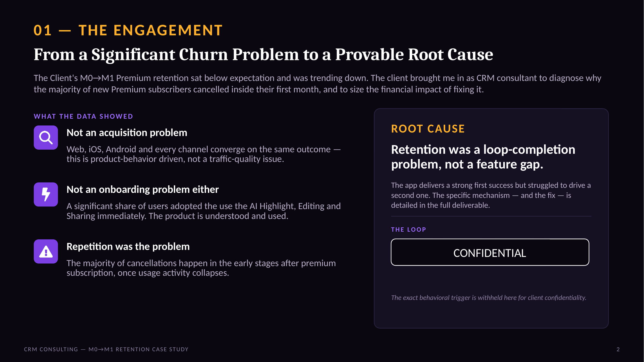Select 'Repetition was the problem' heading

point(128,246)
